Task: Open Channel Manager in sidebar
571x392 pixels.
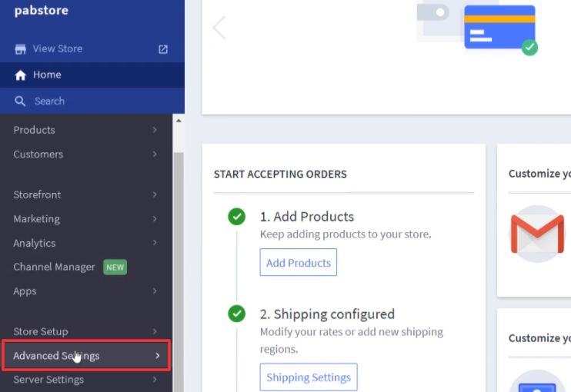Action: tap(54, 267)
